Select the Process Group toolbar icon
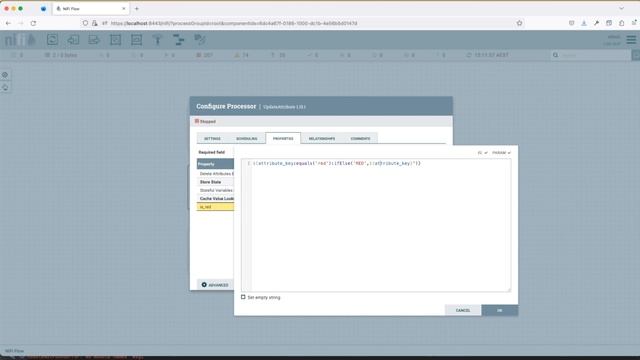This screenshot has height=360, width=640. pyautogui.click(x=116, y=40)
